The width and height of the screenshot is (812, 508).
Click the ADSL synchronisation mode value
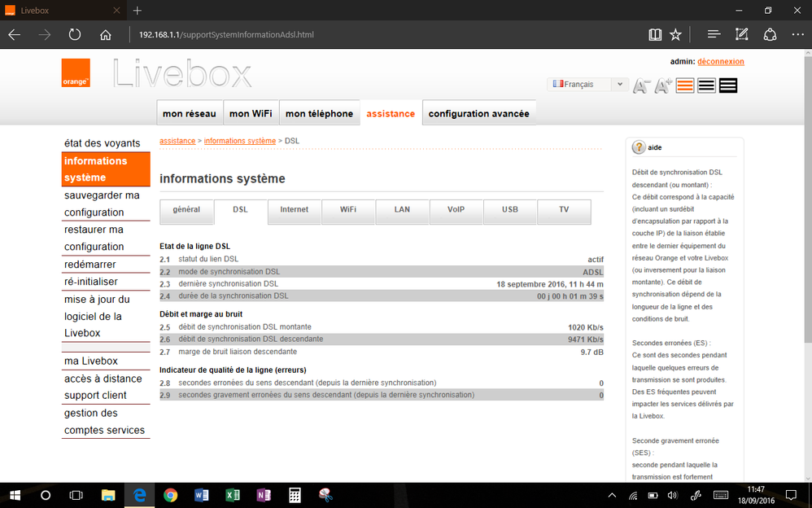(x=593, y=272)
